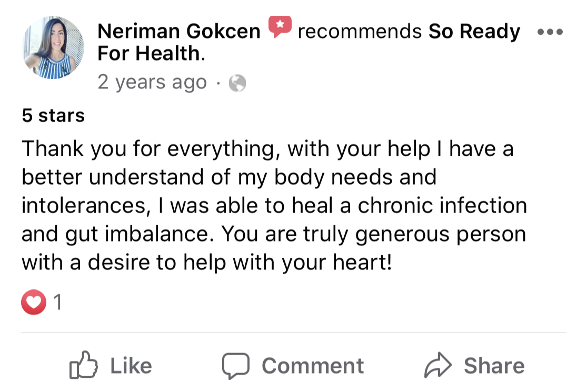Click the red heart reaction icon
The width and height of the screenshot is (587, 392).
[33, 303]
